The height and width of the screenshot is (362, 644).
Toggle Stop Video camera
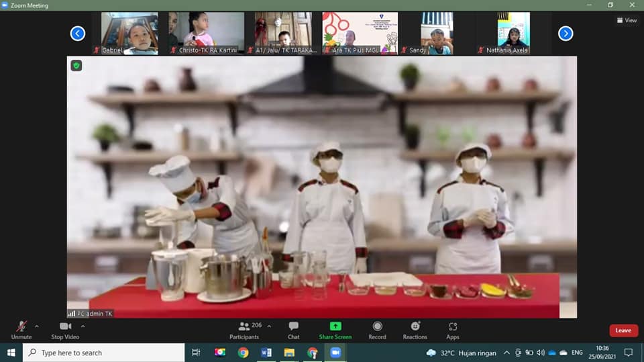(x=65, y=329)
